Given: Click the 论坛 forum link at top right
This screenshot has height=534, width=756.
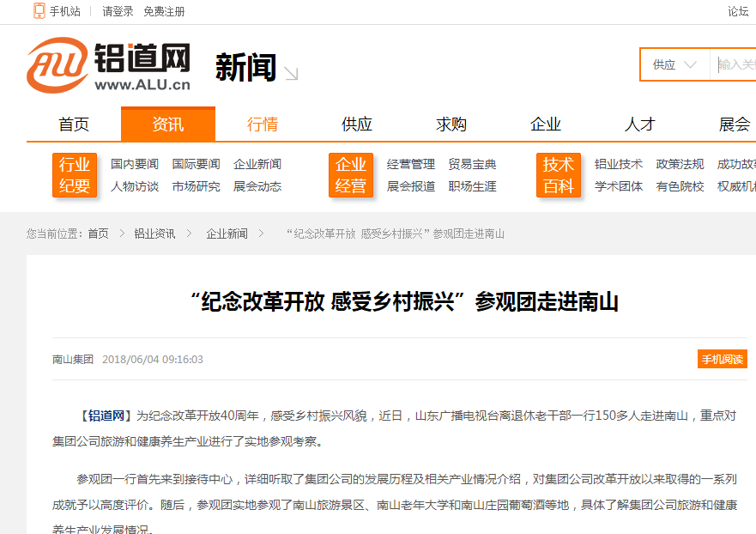Looking at the screenshot, I should click(x=738, y=11).
